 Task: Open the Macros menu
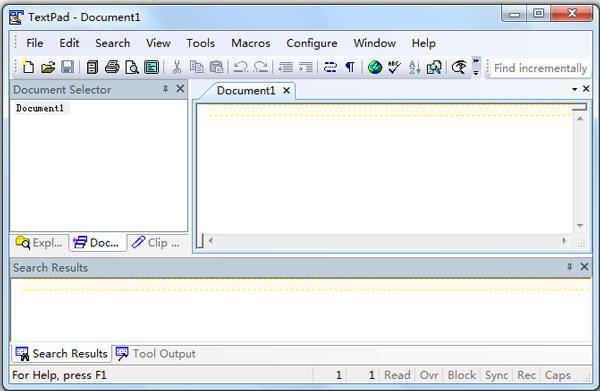(x=251, y=43)
